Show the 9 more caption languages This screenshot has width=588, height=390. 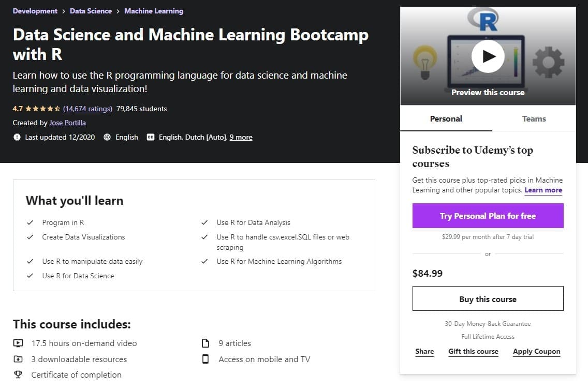pyautogui.click(x=241, y=137)
